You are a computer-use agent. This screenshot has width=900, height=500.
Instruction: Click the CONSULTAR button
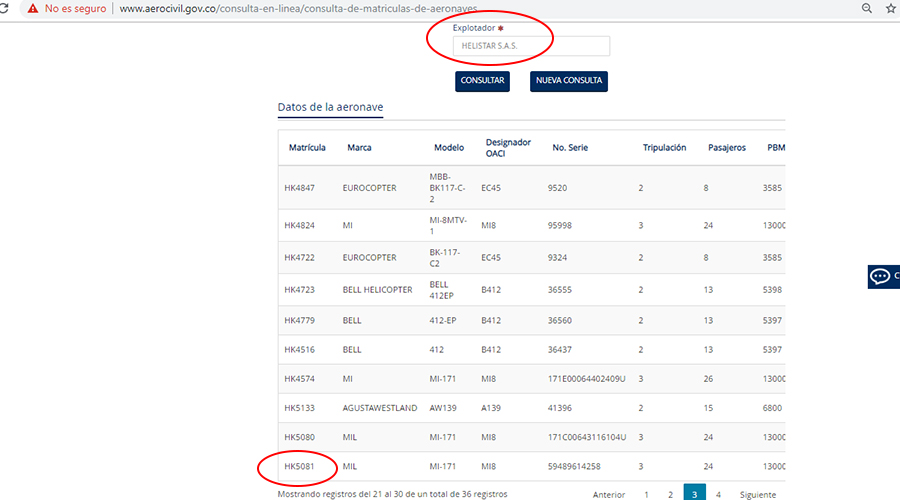[x=482, y=81]
